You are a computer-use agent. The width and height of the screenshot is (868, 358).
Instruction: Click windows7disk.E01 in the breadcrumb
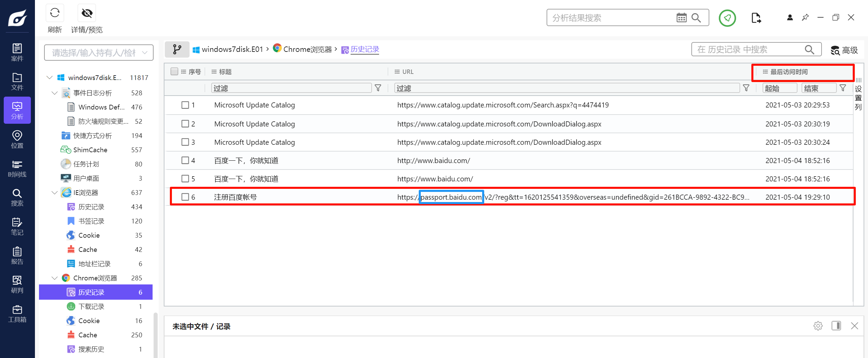click(232, 49)
